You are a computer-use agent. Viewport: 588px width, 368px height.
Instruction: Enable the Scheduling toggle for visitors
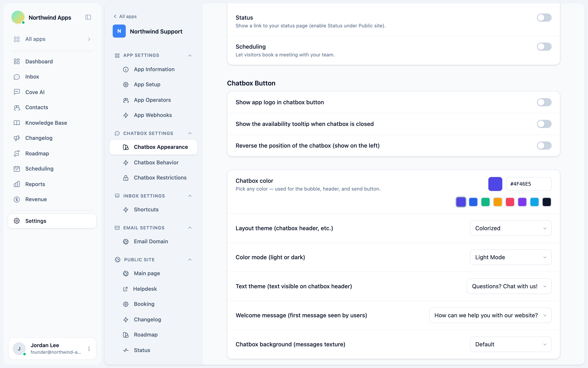coord(544,46)
